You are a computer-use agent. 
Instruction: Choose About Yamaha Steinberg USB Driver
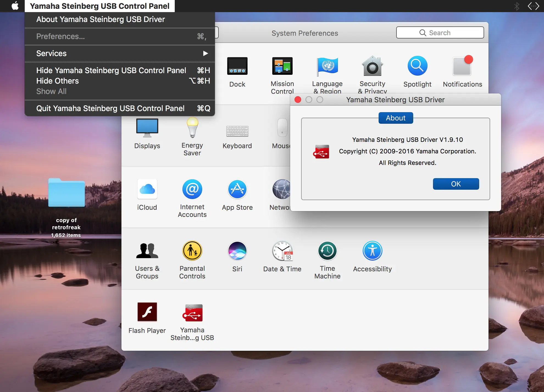click(120, 19)
